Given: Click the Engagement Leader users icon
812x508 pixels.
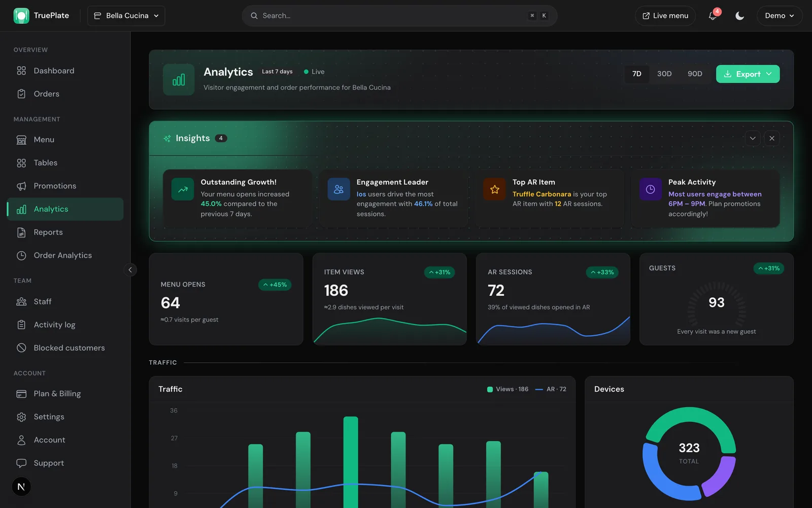Looking at the screenshot, I should pyautogui.click(x=339, y=189).
